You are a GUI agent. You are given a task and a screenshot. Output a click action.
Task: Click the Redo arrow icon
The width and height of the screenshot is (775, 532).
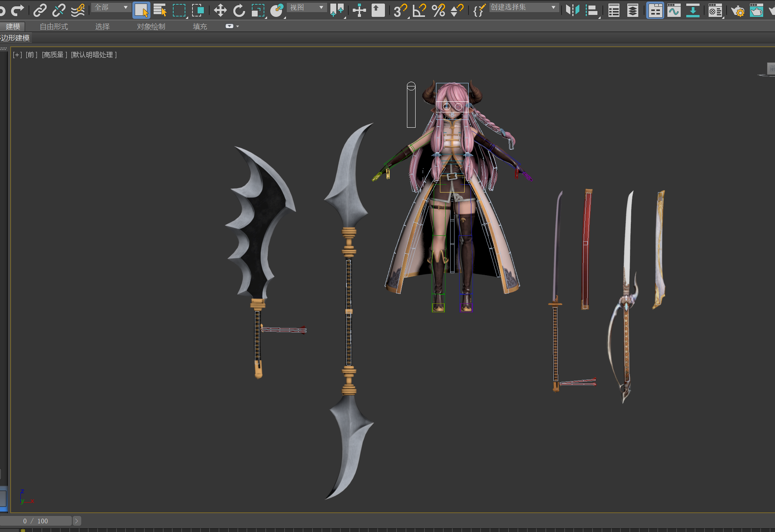17,10
